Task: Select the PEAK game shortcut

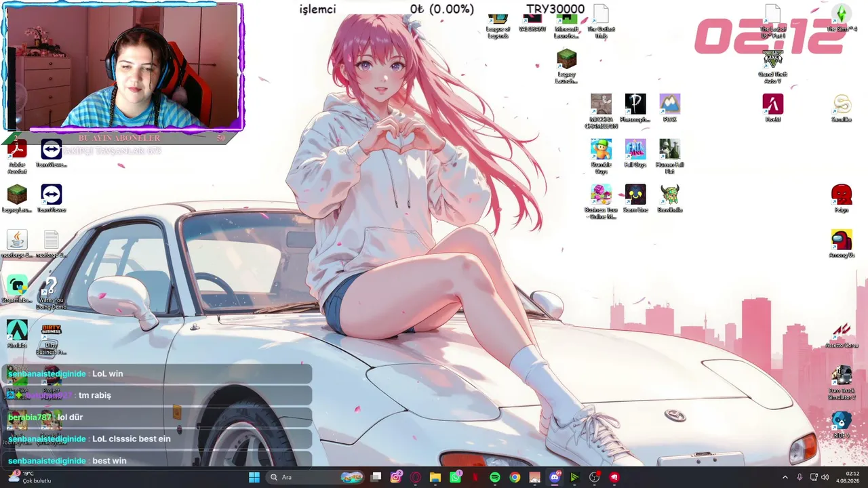Action: coord(669,108)
